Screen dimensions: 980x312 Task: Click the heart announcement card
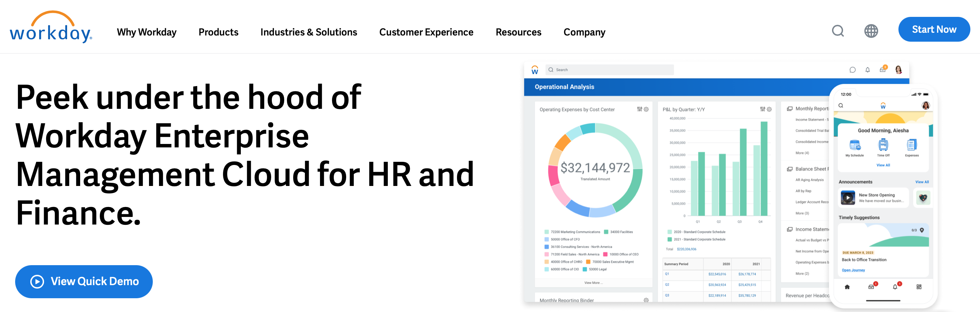click(923, 198)
